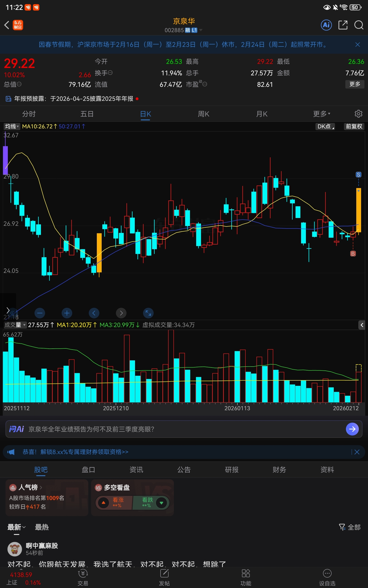
Task: Tap the Wi-Fi status bar icon
Action: tap(344, 7)
